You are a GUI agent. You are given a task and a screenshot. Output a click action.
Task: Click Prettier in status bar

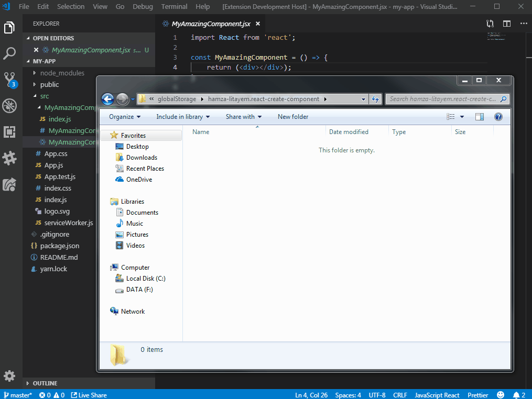pyautogui.click(x=477, y=395)
